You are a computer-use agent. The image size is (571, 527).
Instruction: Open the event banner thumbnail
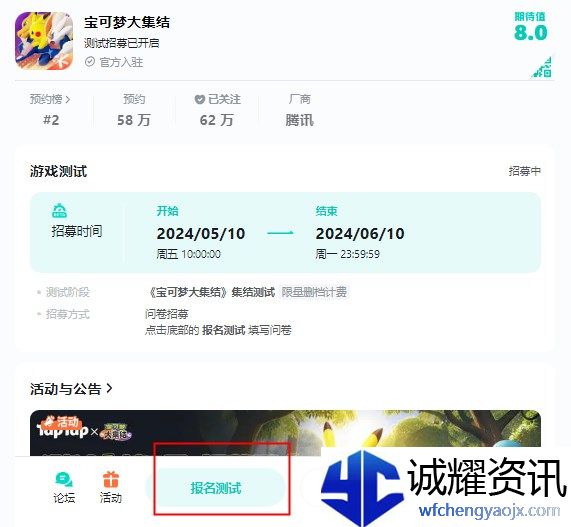point(285,433)
